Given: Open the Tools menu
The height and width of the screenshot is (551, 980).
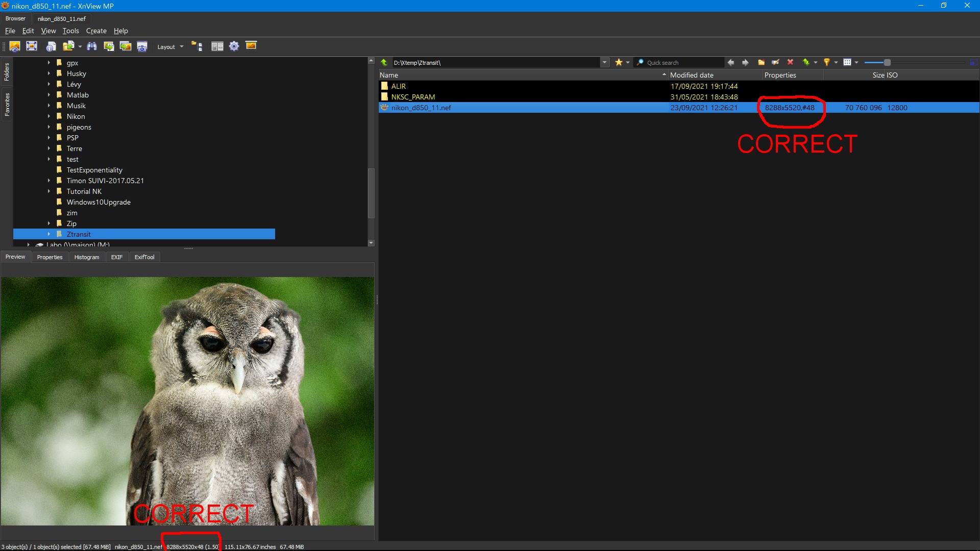Looking at the screenshot, I should [x=70, y=31].
